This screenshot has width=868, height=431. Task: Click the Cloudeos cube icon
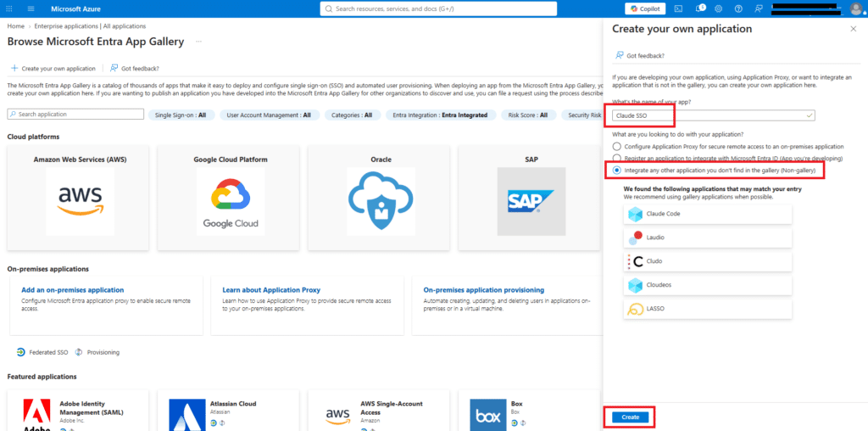pos(635,285)
